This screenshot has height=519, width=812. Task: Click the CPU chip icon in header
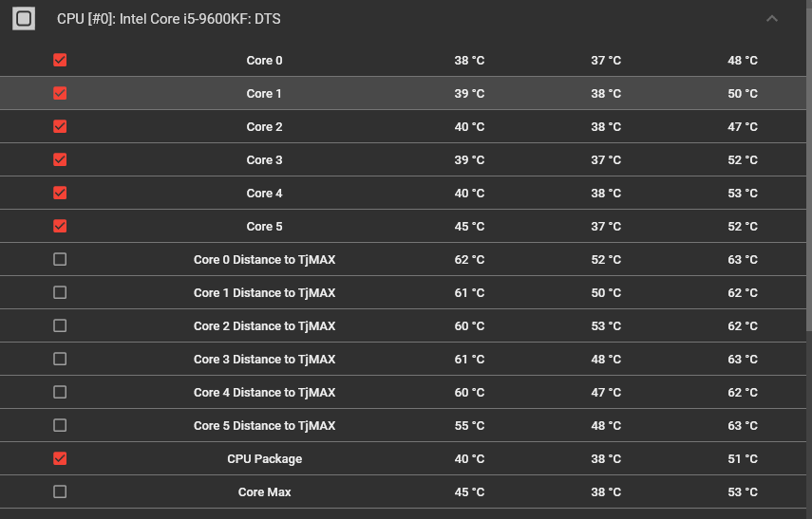(24, 18)
